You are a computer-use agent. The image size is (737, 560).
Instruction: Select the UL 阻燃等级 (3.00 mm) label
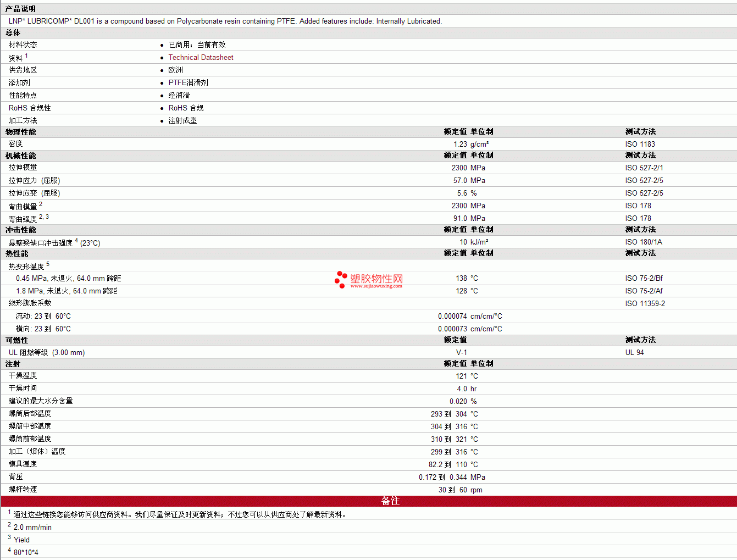(x=47, y=352)
